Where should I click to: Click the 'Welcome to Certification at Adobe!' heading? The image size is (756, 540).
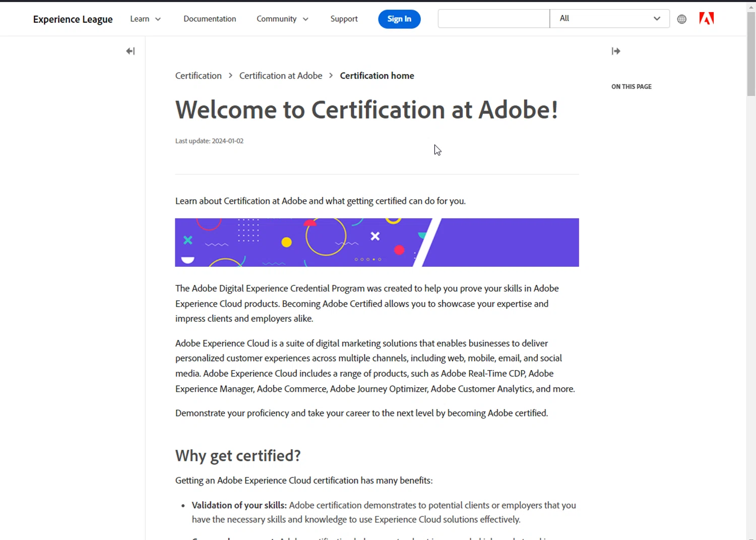(366, 110)
